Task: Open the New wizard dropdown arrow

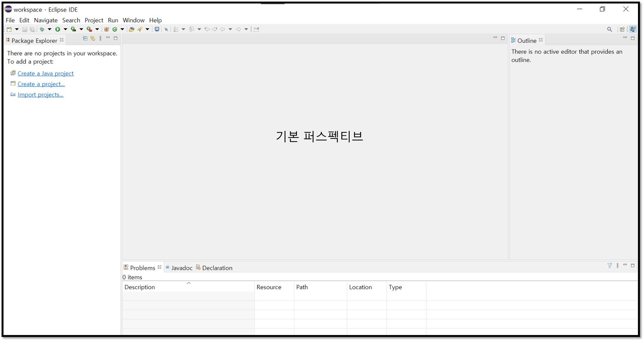Action: click(x=17, y=30)
